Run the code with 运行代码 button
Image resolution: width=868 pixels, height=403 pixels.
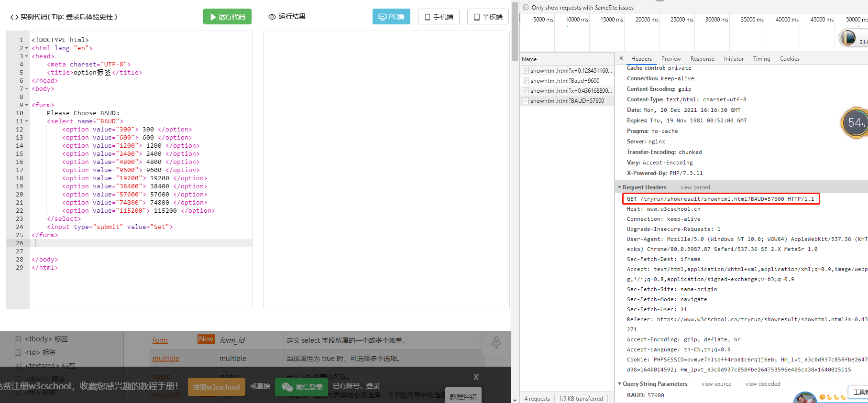pyautogui.click(x=227, y=17)
